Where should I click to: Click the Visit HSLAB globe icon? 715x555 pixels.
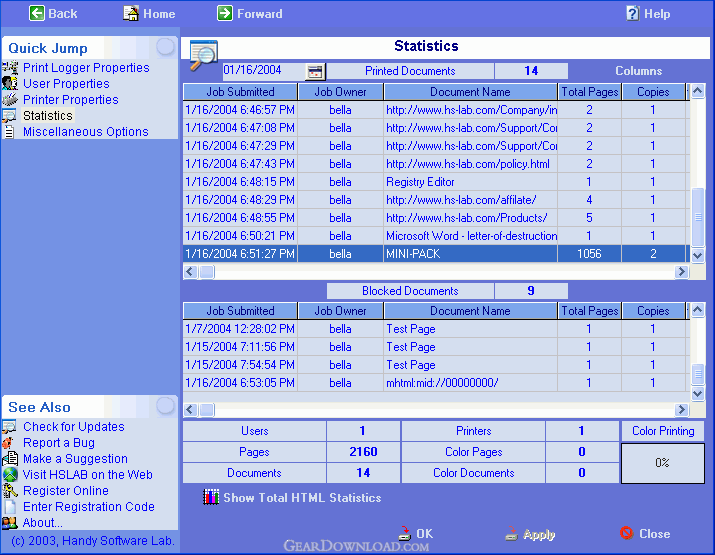(10, 475)
